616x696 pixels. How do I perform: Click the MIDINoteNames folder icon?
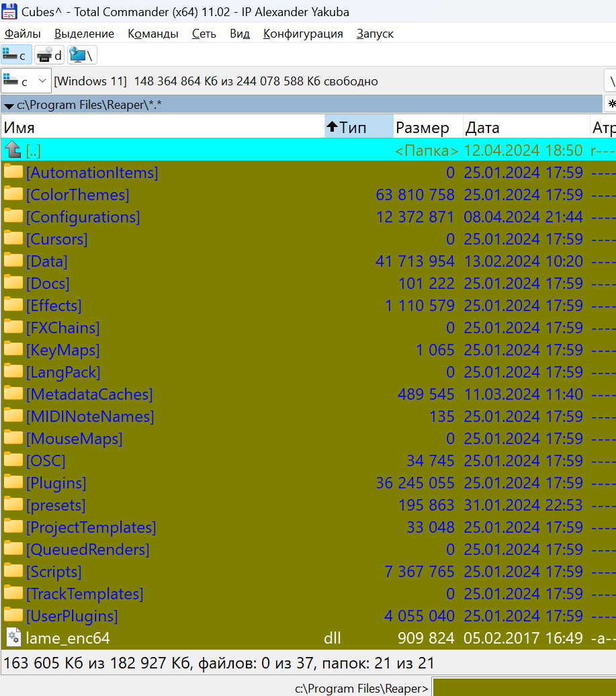(13, 416)
